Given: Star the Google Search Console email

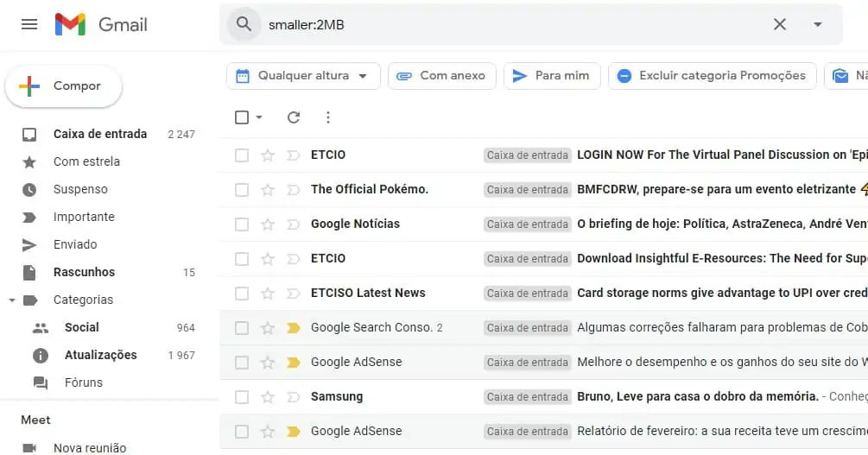Looking at the screenshot, I should click(x=268, y=328).
